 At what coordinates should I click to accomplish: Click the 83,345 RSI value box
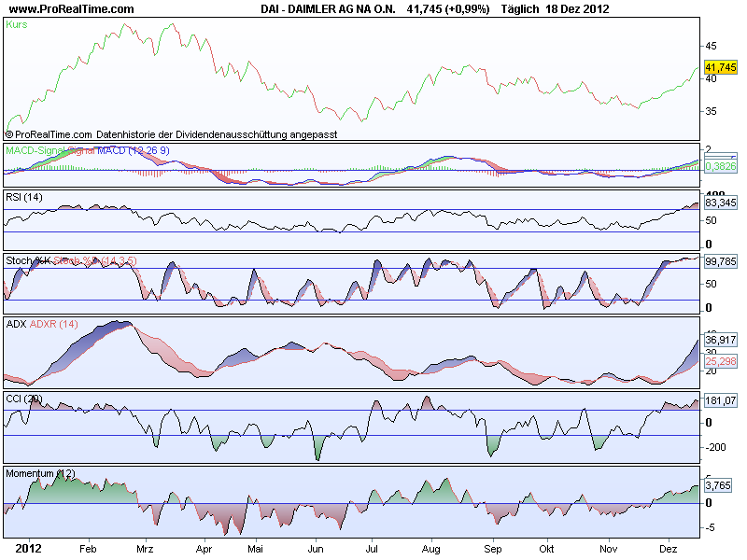point(720,203)
